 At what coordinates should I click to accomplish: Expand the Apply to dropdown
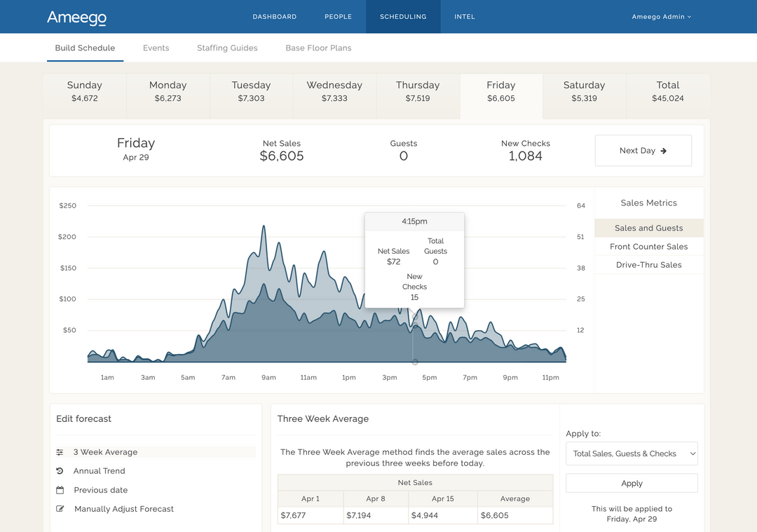[631, 453]
